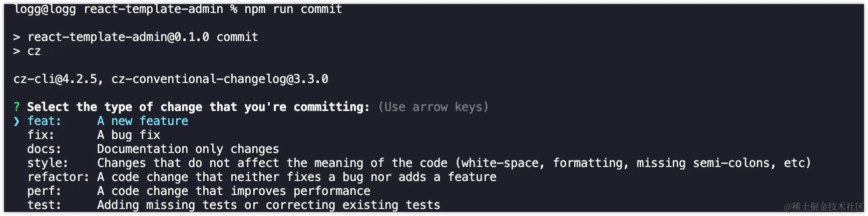The height and width of the screenshot is (216, 868).
Task: Click the "react-template-admin@0.1.0 commit" script line
Action: [143, 37]
